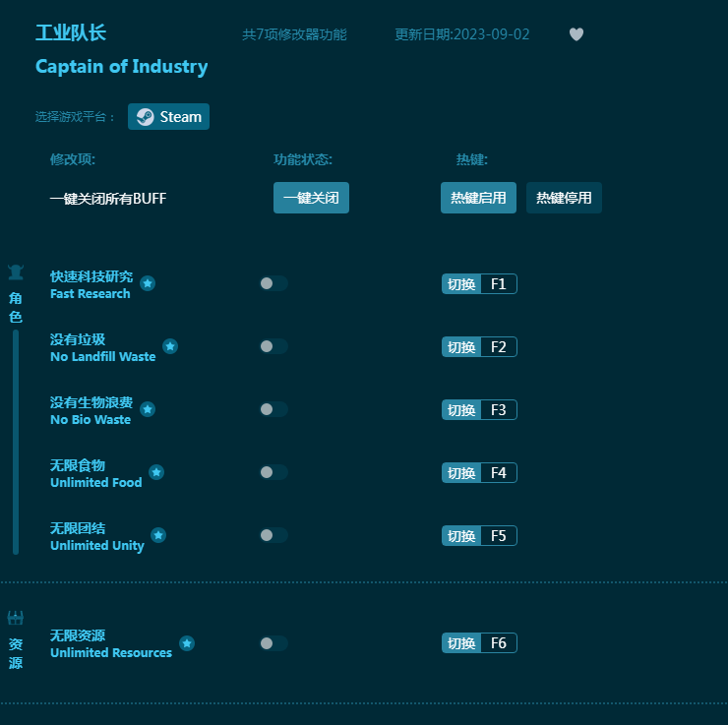The width and height of the screenshot is (728, 725).
Task: Click the Unlimited Unity text
Action: tap(97, 546)
